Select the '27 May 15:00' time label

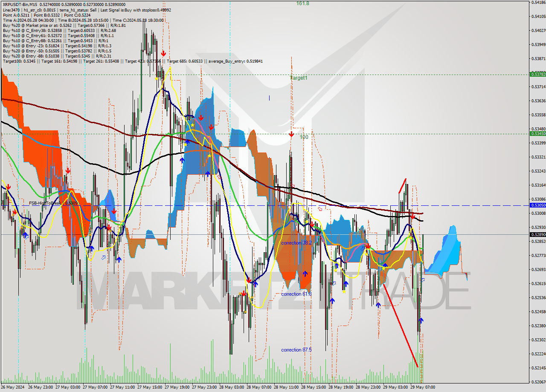coord(150,387)
